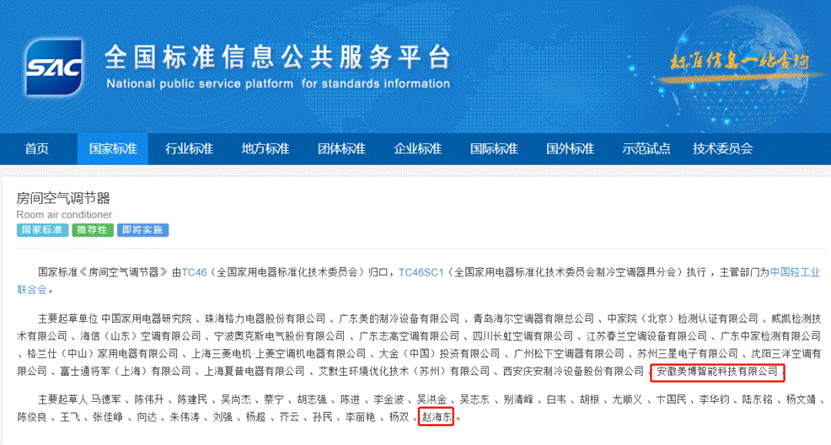This screenshot has height=445, width=831.
Task: Follow the 中国轻工业联合会 link
Action: pyautogui.click(x=794, y=272)
